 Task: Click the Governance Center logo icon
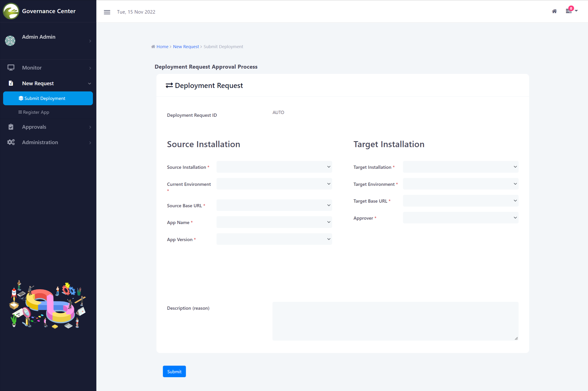11,11
